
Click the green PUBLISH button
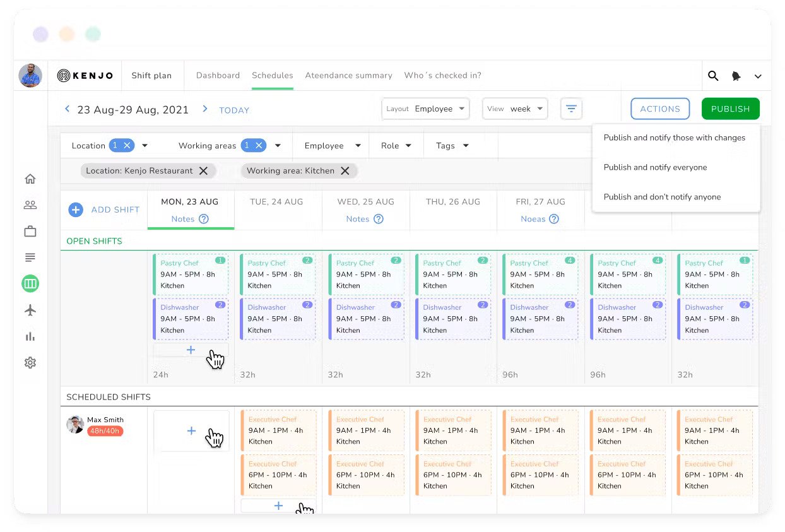[x=730, y=109]
